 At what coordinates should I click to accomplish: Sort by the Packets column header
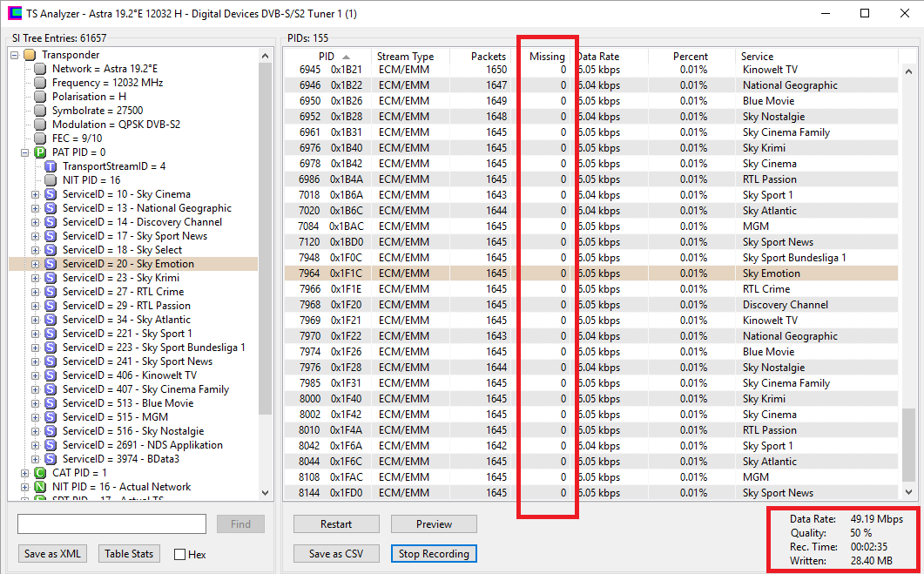(480, 57)
